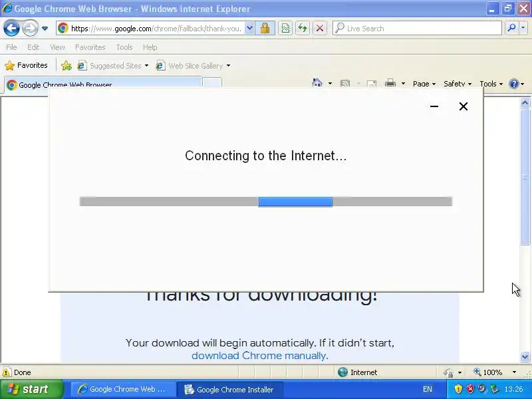Open the File menu
The height and width of the screenshot is (399, 532).
click(x=11, y=47)
